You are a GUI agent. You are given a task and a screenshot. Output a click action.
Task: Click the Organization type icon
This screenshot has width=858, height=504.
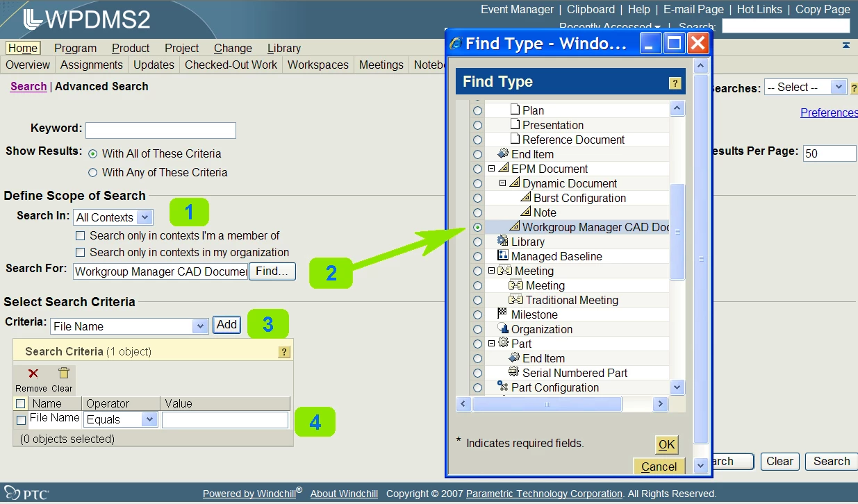[x=503, y=328]
